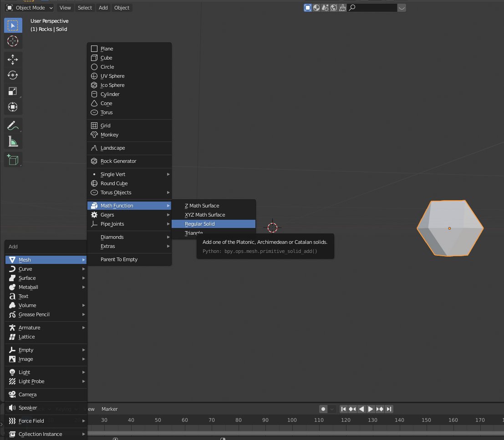Add an Ico Sphere mesh
The width and height of the screenshot is (504, 440).
pyautogui.click(x=129, y=85)
